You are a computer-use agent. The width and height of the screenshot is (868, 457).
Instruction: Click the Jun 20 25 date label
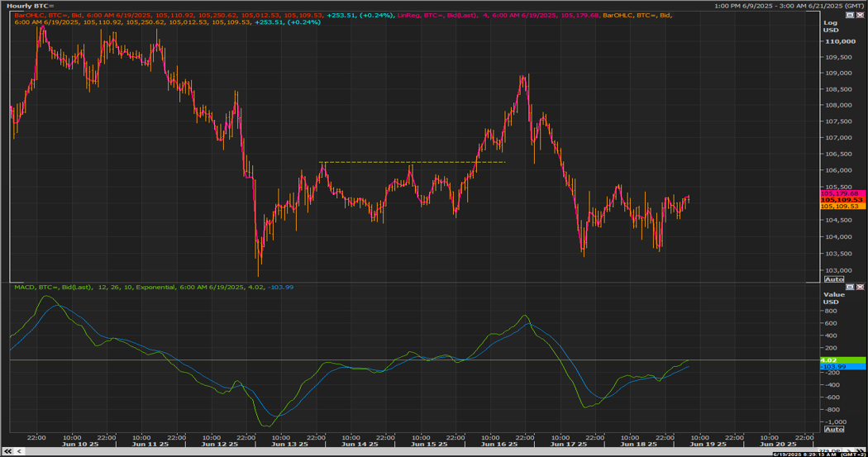[778, 445]
